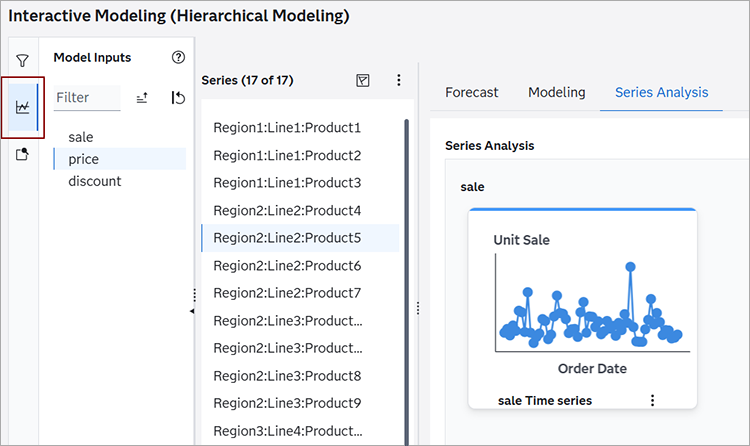Open the overrides sidebar icon below chart icon
750x446 pixels.
(x=22, y=154)
